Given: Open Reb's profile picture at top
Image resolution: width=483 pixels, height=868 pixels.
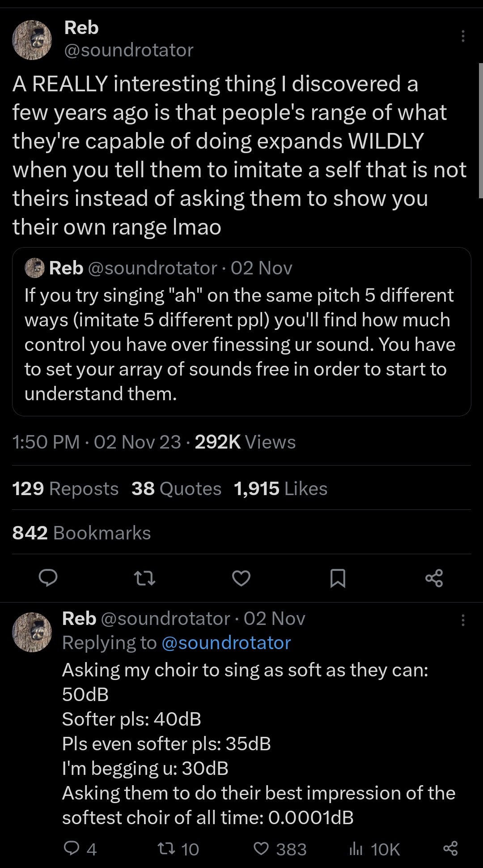Looking at the screenshot, I should click(x=32, y=40).
